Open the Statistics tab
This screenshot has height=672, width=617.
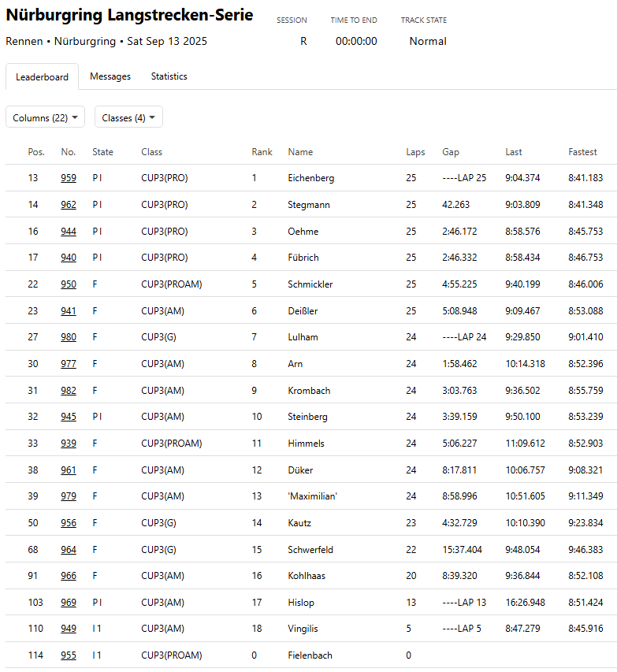pyautogui.click(x=169, y=76)
